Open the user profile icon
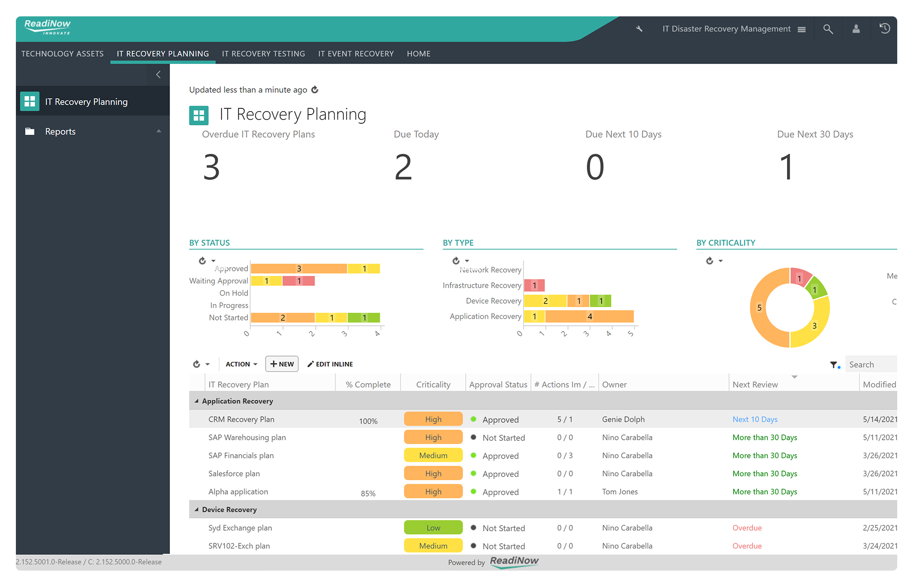The height and width of the screenshot is (588, 916). coord(856,29)
